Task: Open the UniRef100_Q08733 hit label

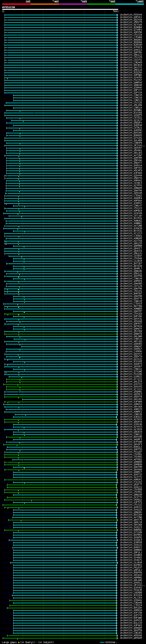Action: [x=131, y=474]
